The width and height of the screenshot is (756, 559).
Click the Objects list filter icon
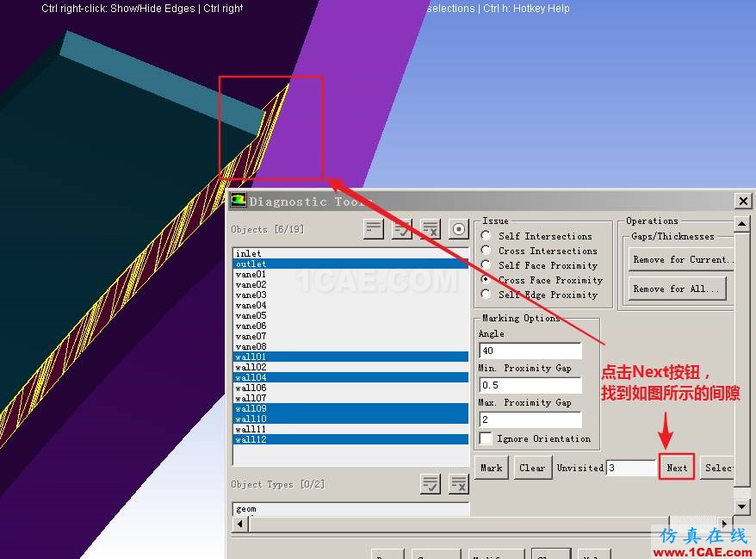374,228
